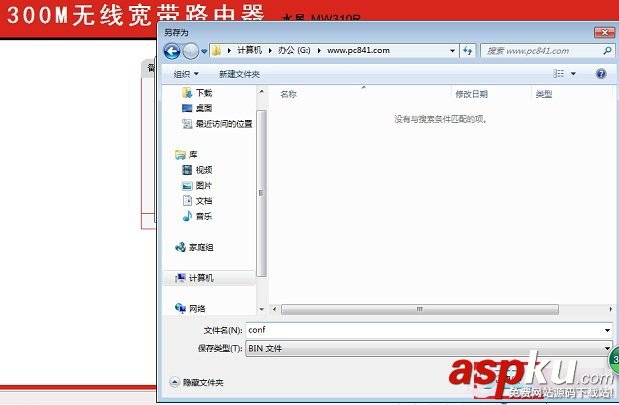Select 办公 (G:) in the address breadcrumb
Image resolution: width=619 pixels, height=405 pixels.
point(294,51)
